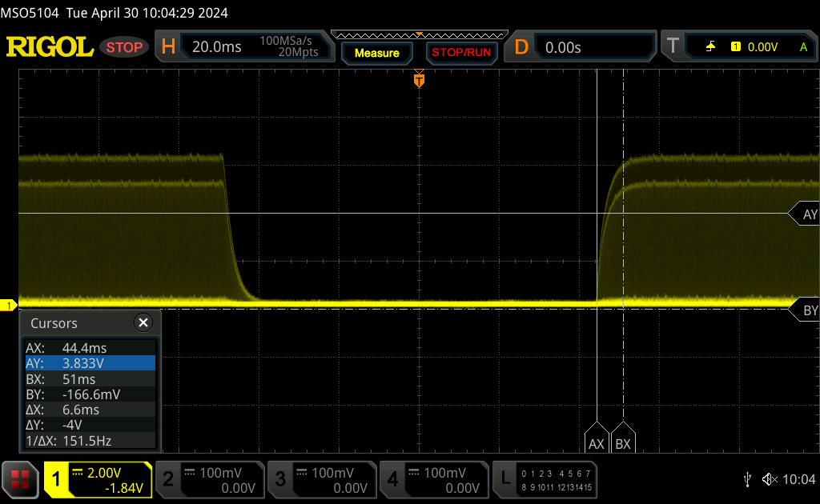The width and height of the screenshot is (820, 504).
Task: Turn on channel 4
Action: tap(433, 479)
